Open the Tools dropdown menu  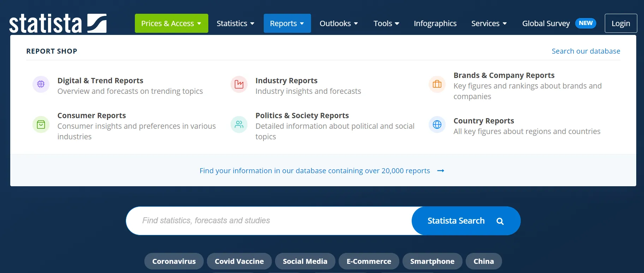coord(386,23)
